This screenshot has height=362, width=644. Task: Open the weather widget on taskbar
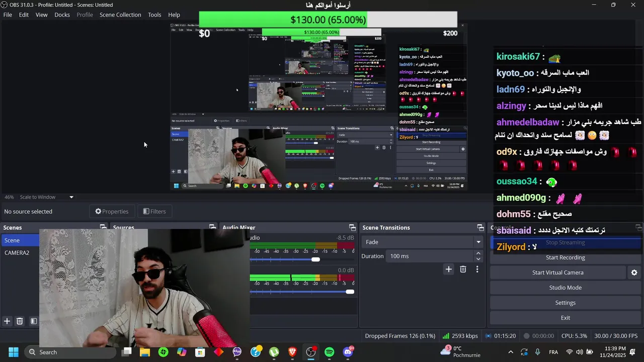pyautogui.click(x=460, y=351)
